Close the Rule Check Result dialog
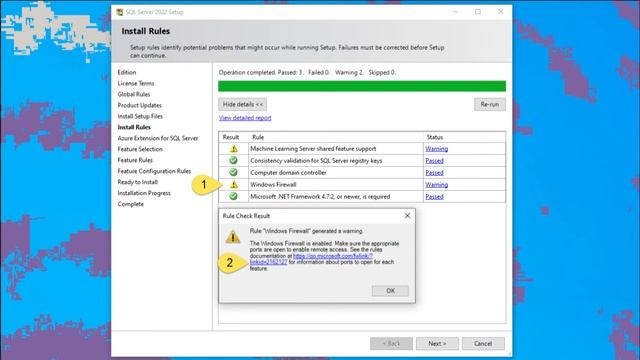The image size is (640, 360). 407,216
